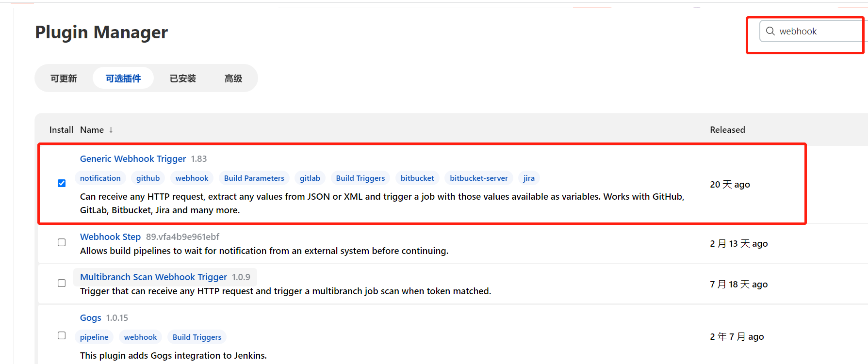The height and width of the screenshot is (364, 868).
Task: Click Build Triggers tag under Gogs
Action: pos(197,337)
